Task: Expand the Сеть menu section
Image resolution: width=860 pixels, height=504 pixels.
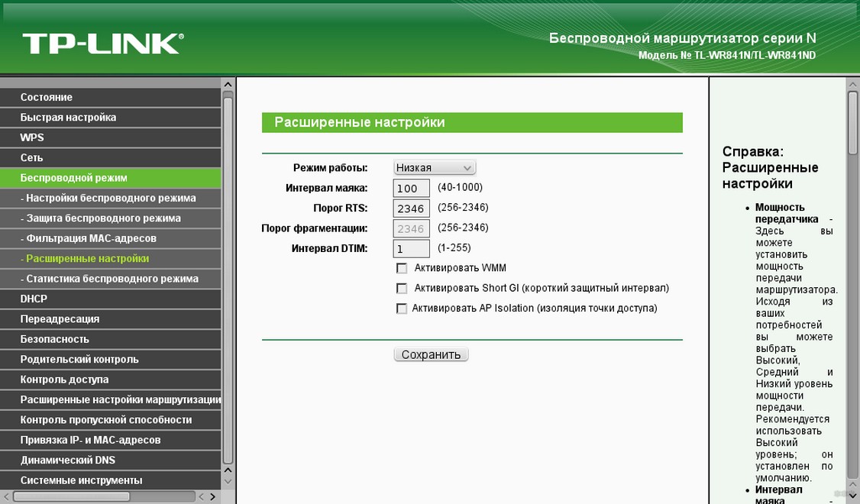Action: pyautogui.click(x=31, y=158)
